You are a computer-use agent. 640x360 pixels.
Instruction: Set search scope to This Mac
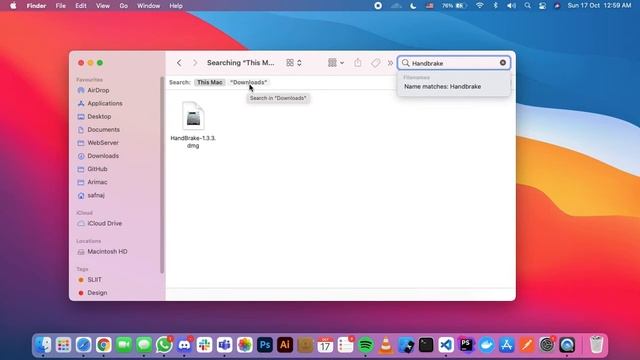(x=210, y=82)
